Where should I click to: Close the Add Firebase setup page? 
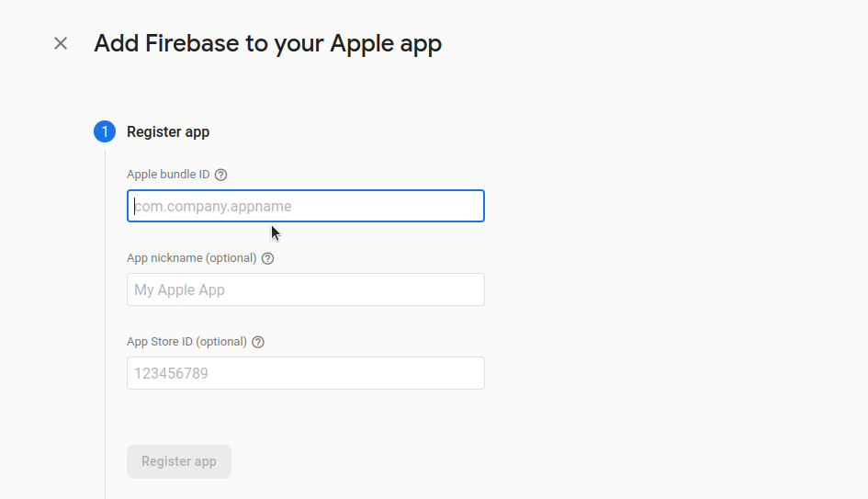[x=61, y=43]
